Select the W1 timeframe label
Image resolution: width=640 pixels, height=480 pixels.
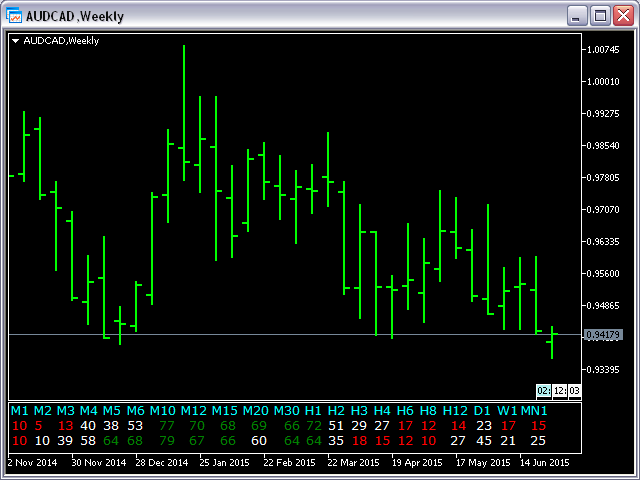[508, 411]
